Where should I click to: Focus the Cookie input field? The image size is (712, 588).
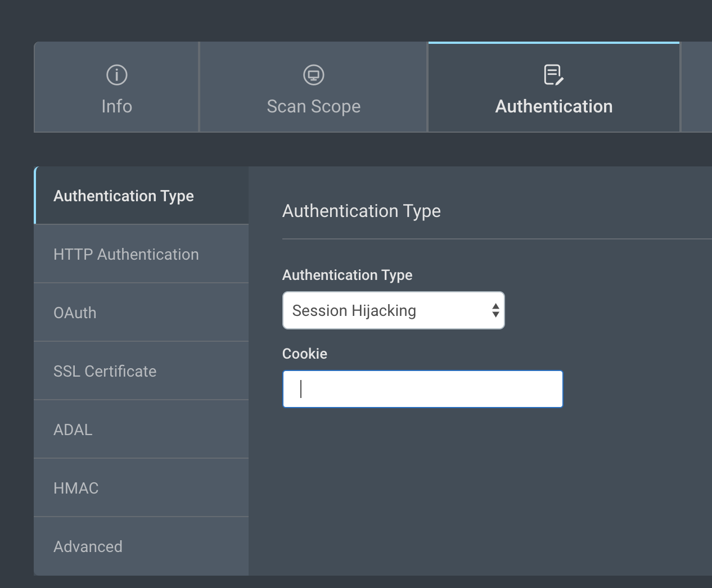tap(422, 389)
